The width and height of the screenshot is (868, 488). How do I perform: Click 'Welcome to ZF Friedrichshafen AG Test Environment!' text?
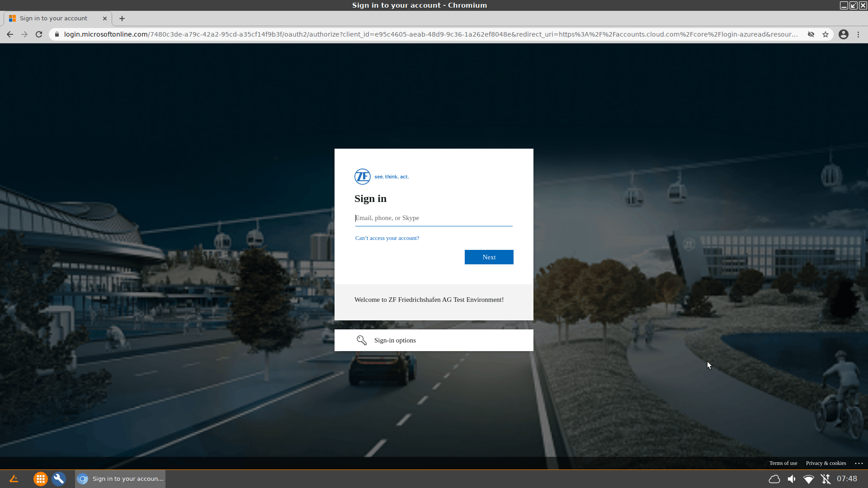pos(429,300)
